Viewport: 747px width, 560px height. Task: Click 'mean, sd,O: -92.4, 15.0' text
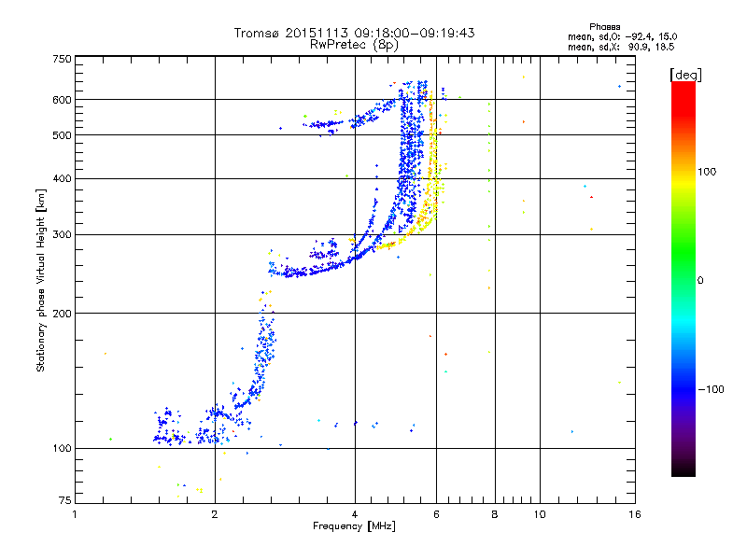pos(622,36)
